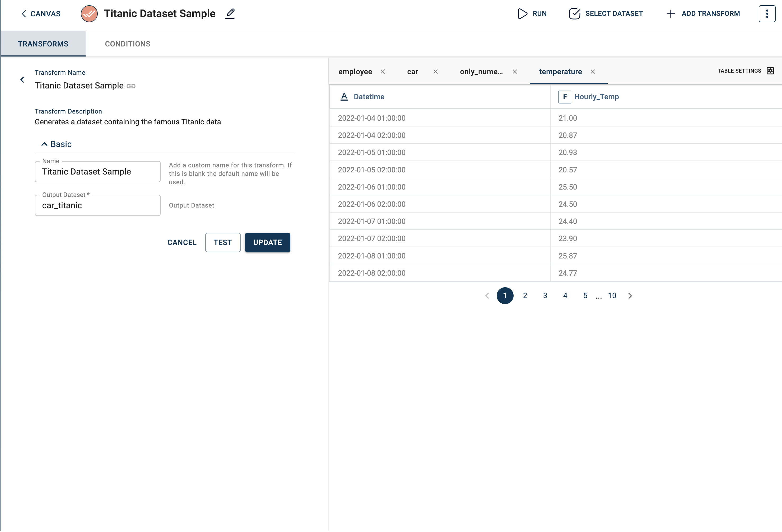Run the transform
The image size is (782, 532).
[532, 14]
